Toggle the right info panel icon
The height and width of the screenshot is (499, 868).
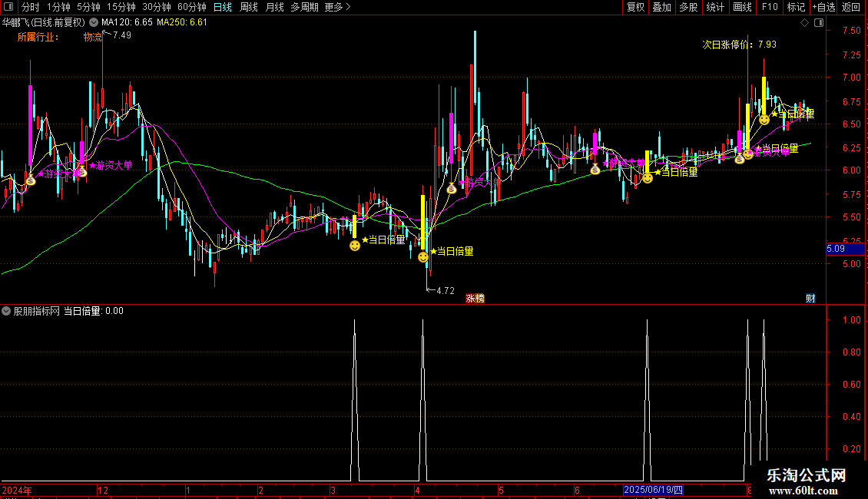tap(819, 23)
